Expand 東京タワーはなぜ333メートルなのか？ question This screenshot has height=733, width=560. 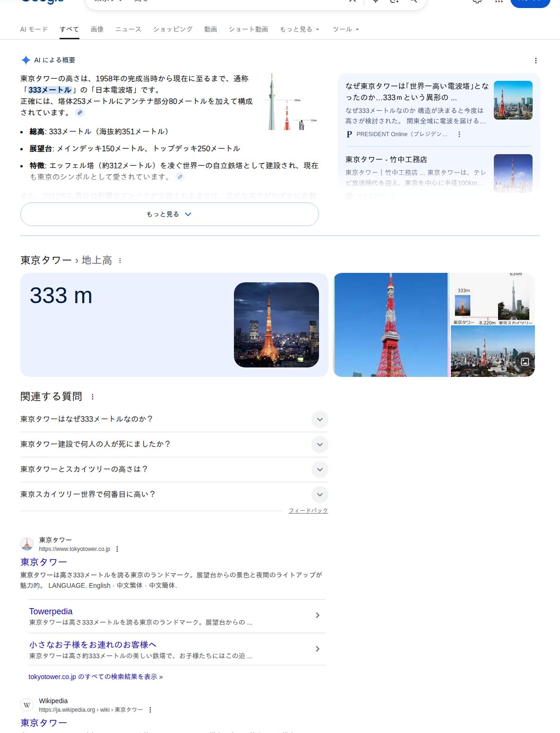[320, 419]
